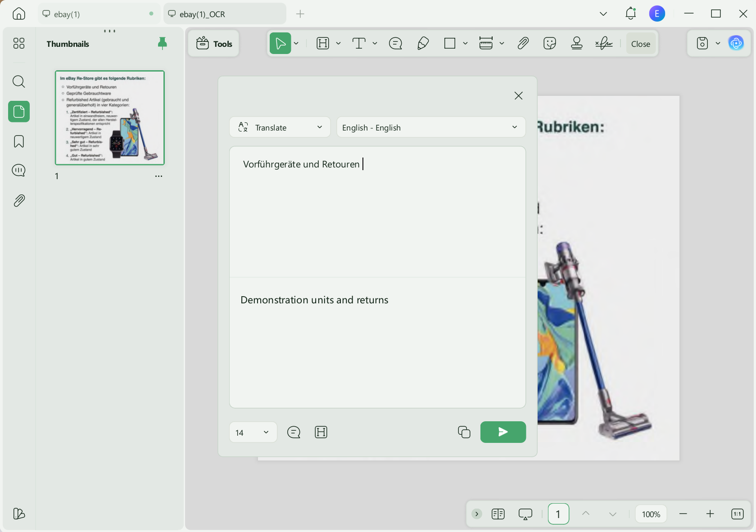
Task: Expand the Measure tool options arrow
Action: coord(502,43)
